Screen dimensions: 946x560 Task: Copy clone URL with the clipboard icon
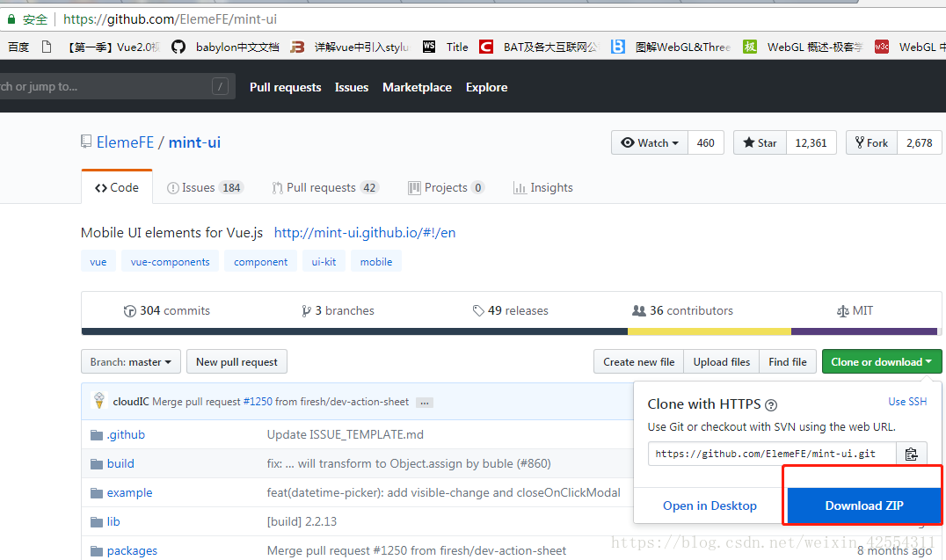click(912, 454)
